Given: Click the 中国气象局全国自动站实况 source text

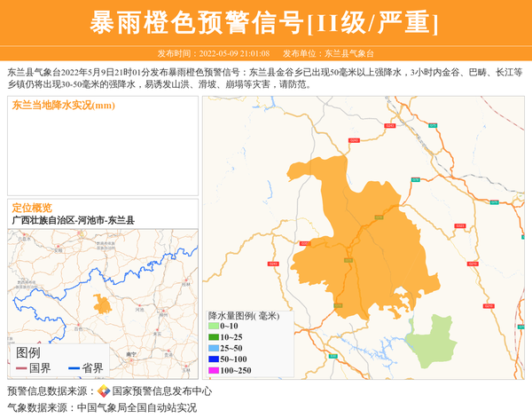Looking at the screenshot, I should 137,407.
